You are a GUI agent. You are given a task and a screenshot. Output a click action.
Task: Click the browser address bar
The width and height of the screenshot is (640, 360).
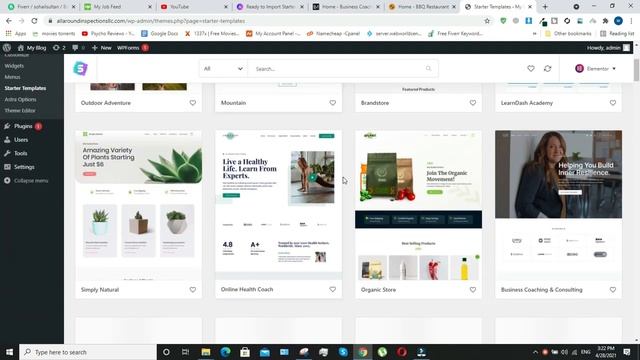(265, 21)
